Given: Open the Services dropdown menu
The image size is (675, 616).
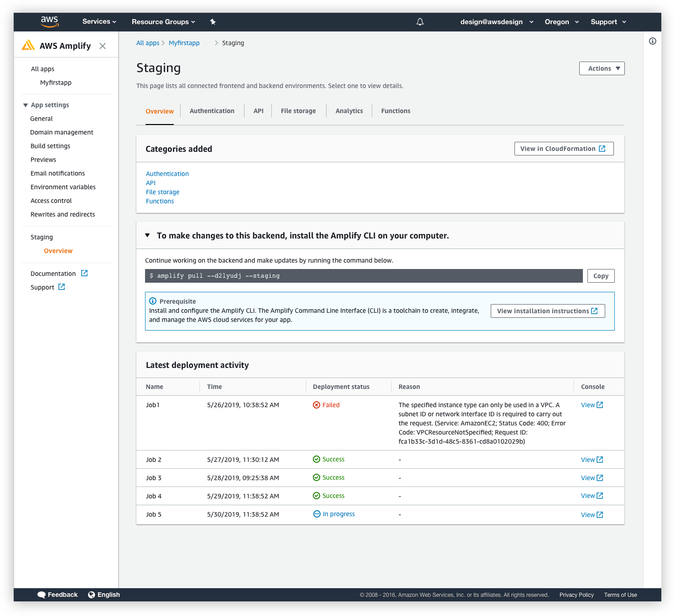Looking at the screenshot, I should pos(99,21).
